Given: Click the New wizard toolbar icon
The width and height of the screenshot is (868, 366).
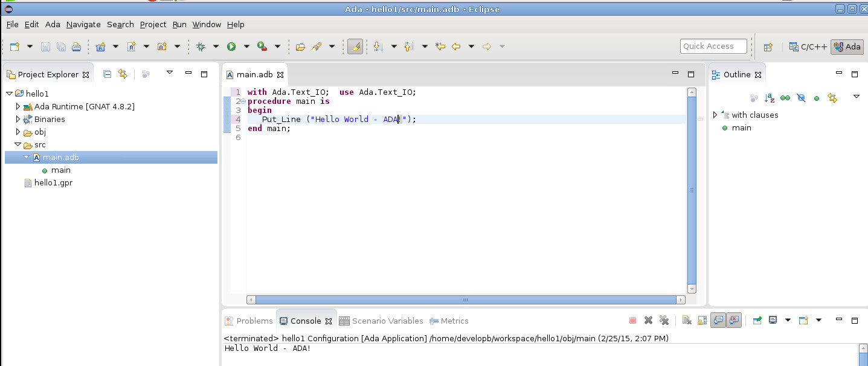Looking at the screenshot, I should click(15, 47).
